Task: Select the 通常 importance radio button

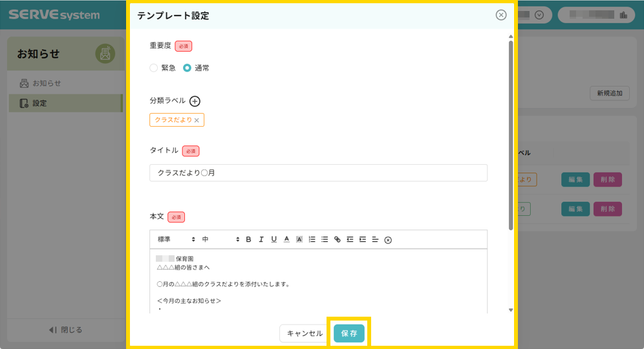Action: 188,68
